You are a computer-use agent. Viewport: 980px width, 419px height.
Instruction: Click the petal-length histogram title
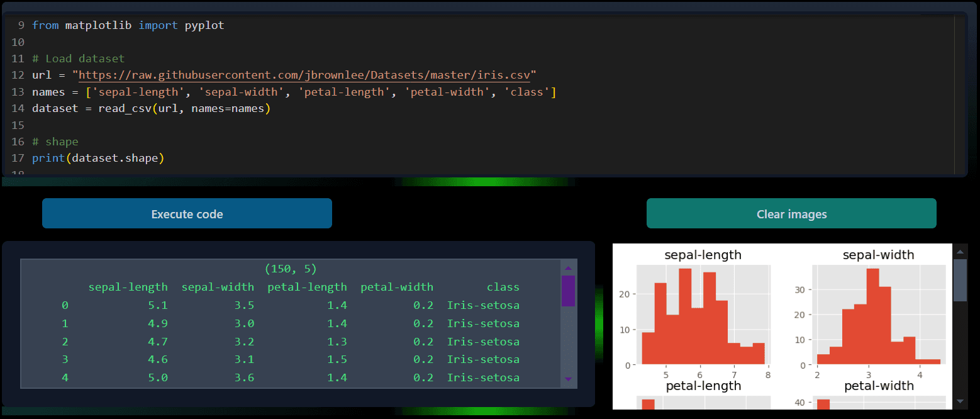pyautogui.click(x=703, y=386)
